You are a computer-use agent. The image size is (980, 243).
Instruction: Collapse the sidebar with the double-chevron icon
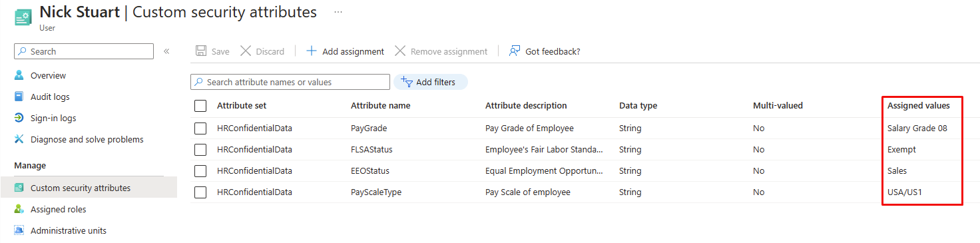click(166, 51)
